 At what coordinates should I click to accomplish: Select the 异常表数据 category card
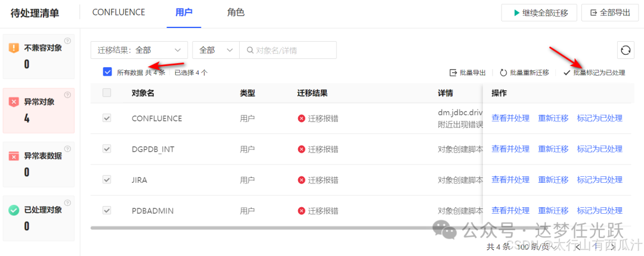pyautogui.click(x=39, y=164)
